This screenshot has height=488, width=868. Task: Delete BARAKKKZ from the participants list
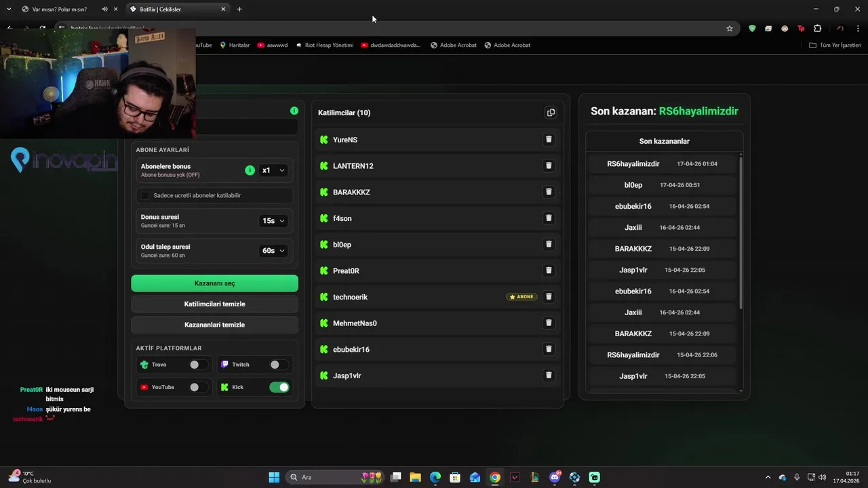click(549, 192)
